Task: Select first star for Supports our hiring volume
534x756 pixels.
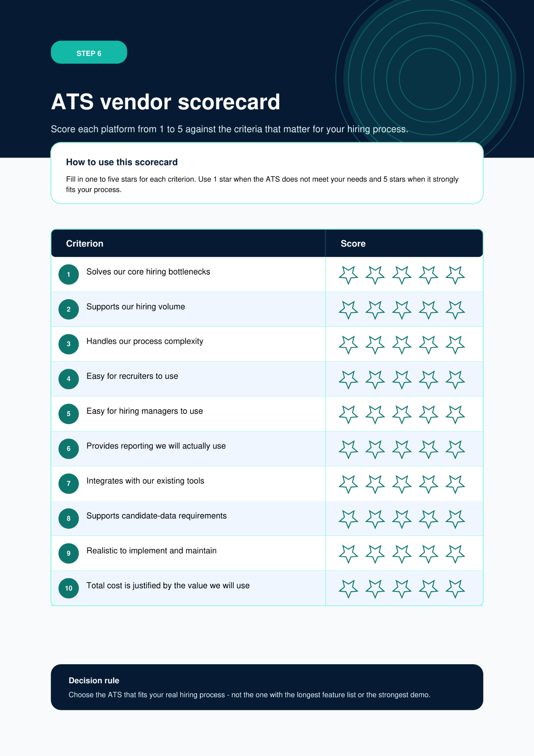Action: [x=348, y=310]
